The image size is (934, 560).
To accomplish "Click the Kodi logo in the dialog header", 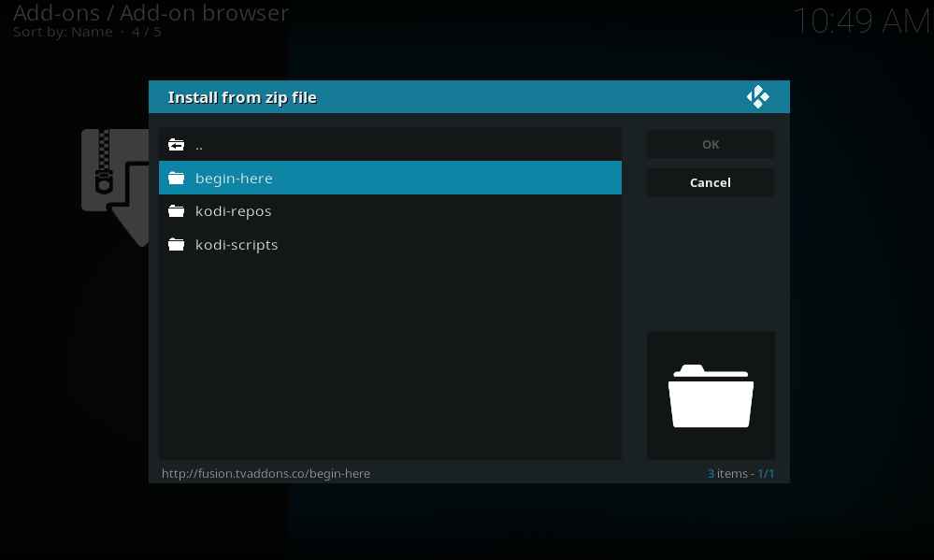I will (757, 96).
